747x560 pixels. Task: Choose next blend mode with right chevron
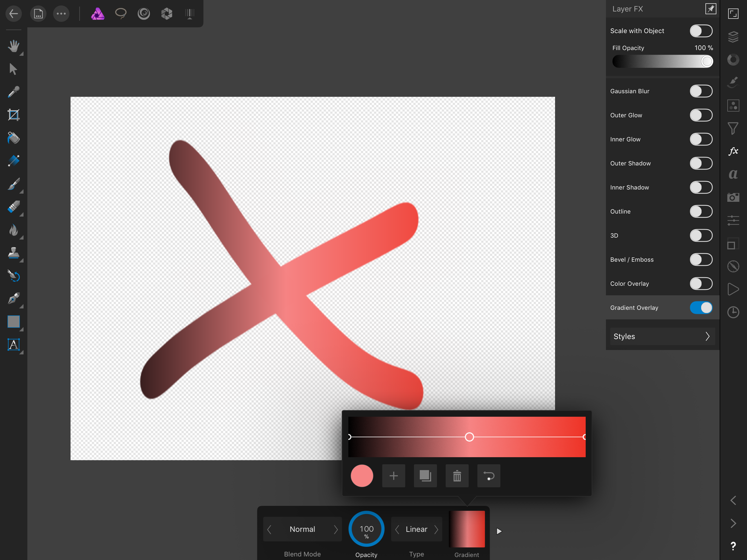[336, 529]
